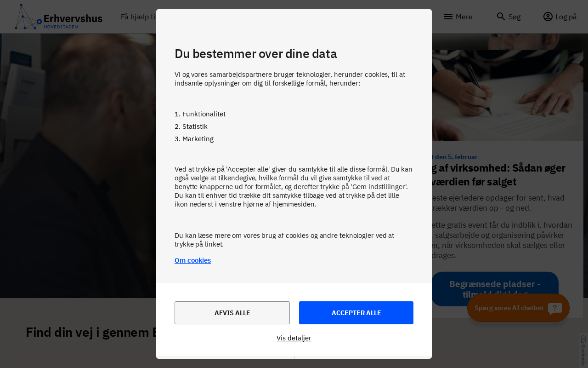Image resolution: width=588 pixels, height=368 pixels.
Task: Click the 'Log på' text link
Action: point(566,17)
